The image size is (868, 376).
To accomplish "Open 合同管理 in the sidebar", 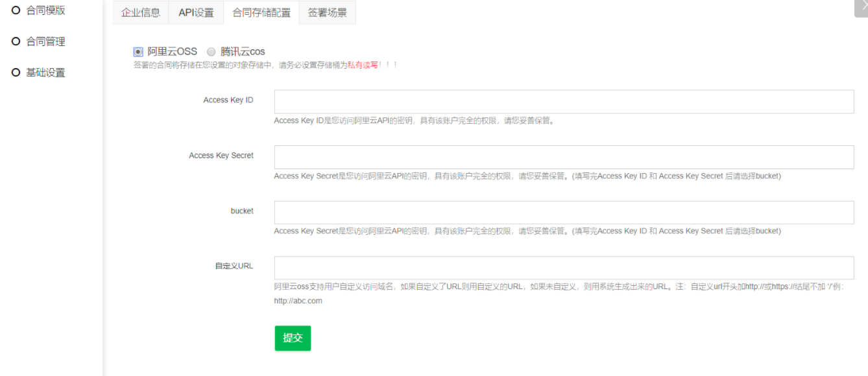I will pos(45,41).
